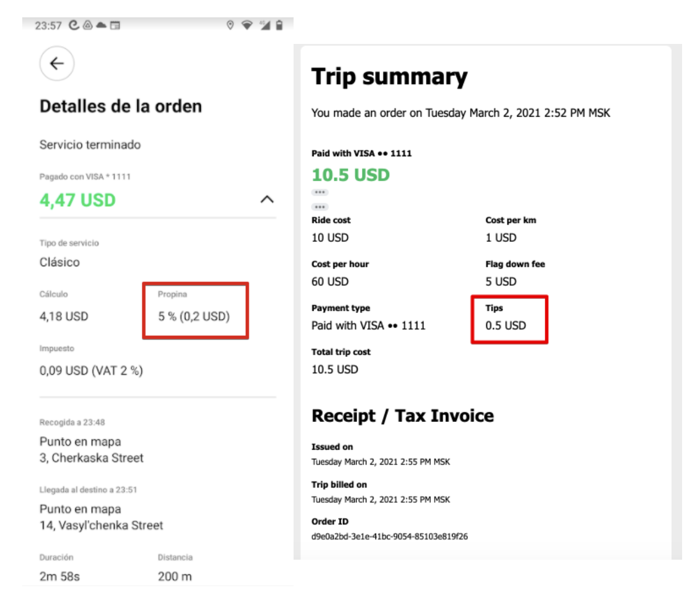The height and width of the screenshot is (602, 700).
Task: Collapse the 4,47 USD price breakdown chevron
Action: coord(267,200)
